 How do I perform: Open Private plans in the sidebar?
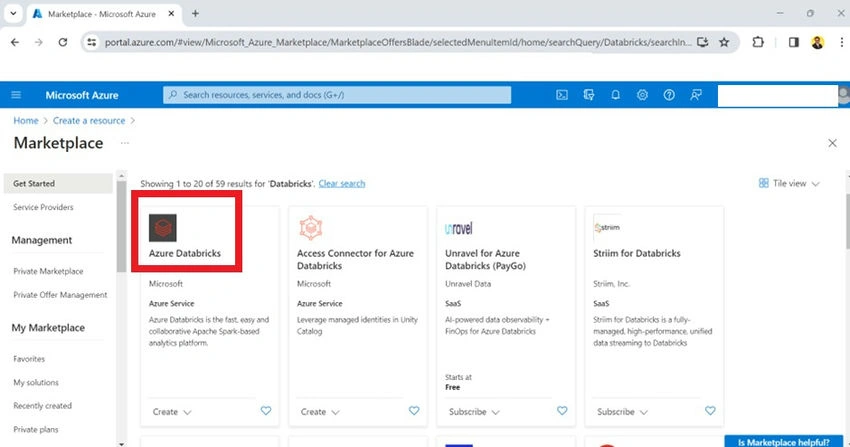(36, 430)
